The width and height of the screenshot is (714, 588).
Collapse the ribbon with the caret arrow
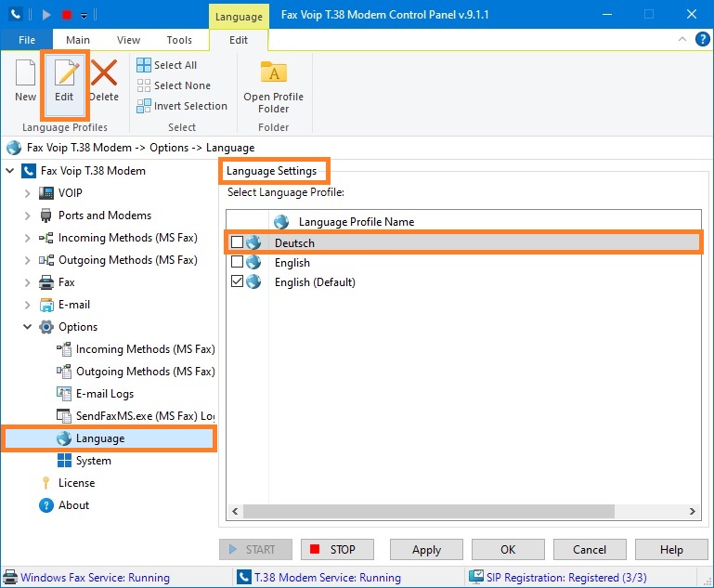coord(682,39)
